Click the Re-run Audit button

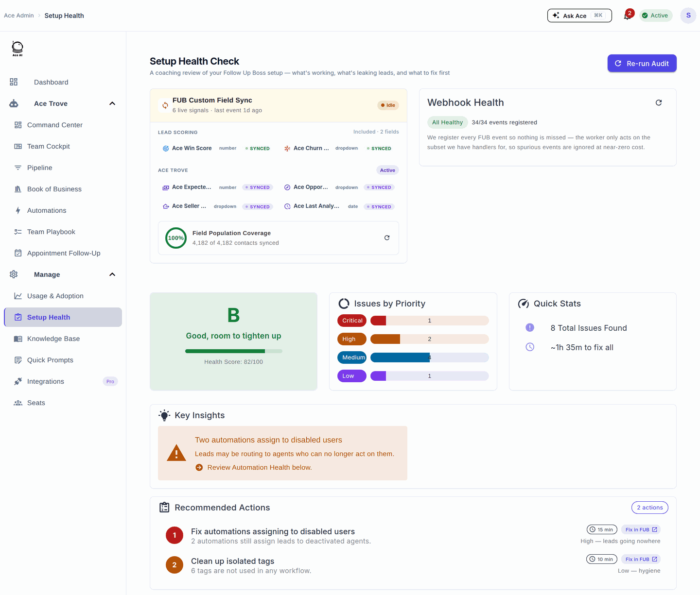pyautogui.click(x=642, y=63)
